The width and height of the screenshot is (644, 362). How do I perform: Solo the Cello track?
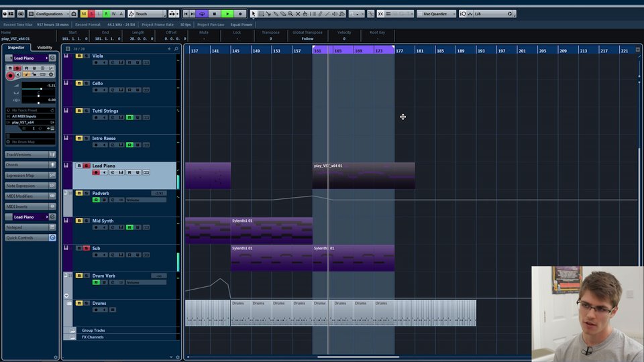tap(87, 83)
